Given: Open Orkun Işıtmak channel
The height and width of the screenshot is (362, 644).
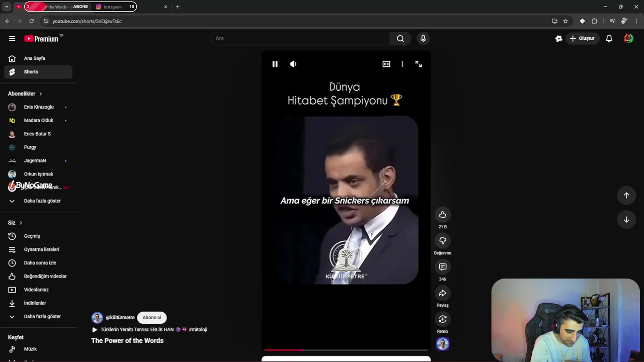Looking at the screenshot, I should click(38, 174).
